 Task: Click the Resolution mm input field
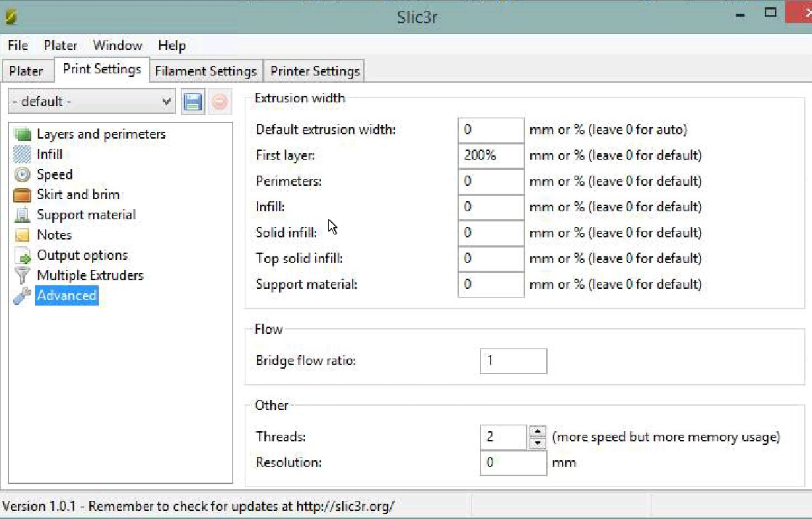(x=513, y=462)
